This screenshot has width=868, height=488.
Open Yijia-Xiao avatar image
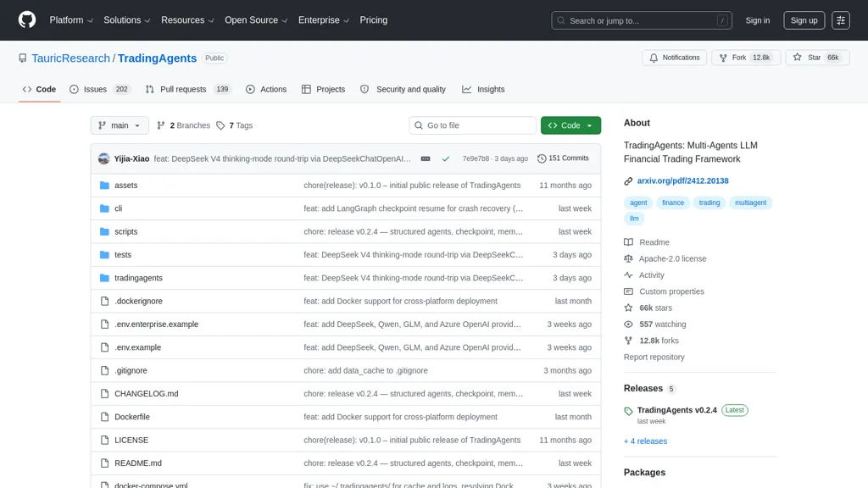[104, 158]
